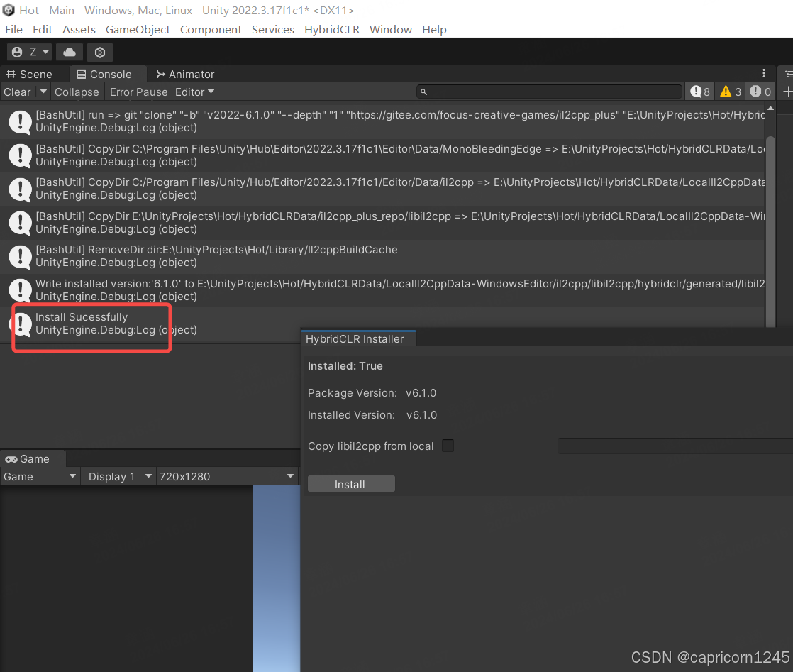Toggle error messages filter showing 0

click(x=760, y=92)
